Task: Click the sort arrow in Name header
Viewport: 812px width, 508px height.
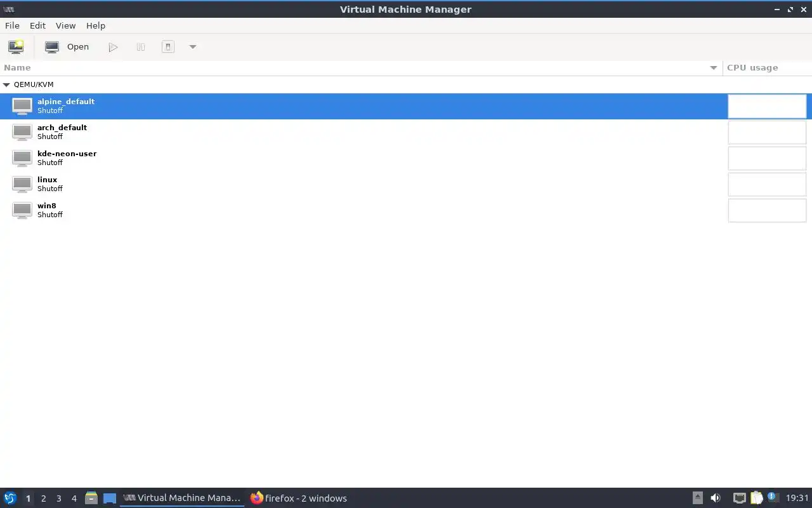Action: pos(714,67)
